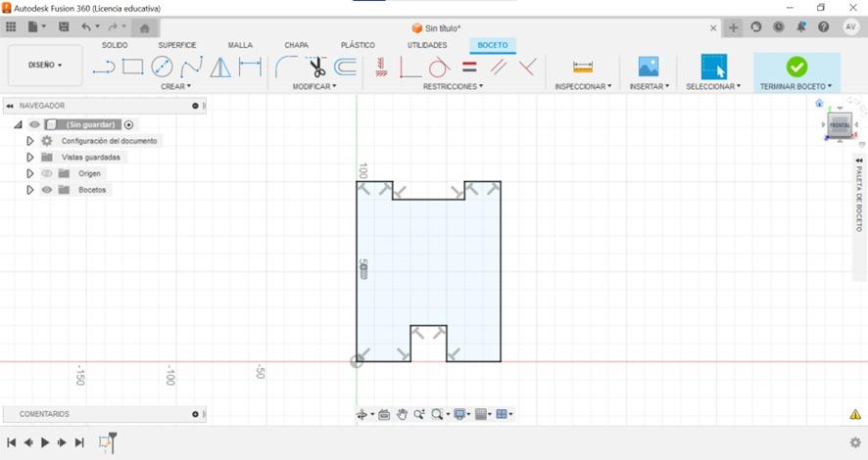Switch to the PLÁSTICO tab
This screenshot has height=460, width=868.
coord(358,45)
